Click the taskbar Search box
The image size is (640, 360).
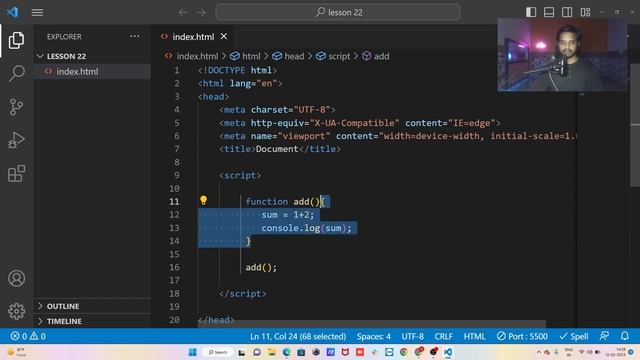(218, 352)
